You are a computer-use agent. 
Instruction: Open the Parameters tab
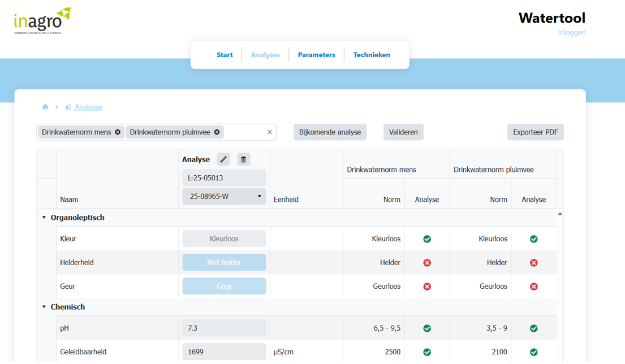(x=317, y=55)
